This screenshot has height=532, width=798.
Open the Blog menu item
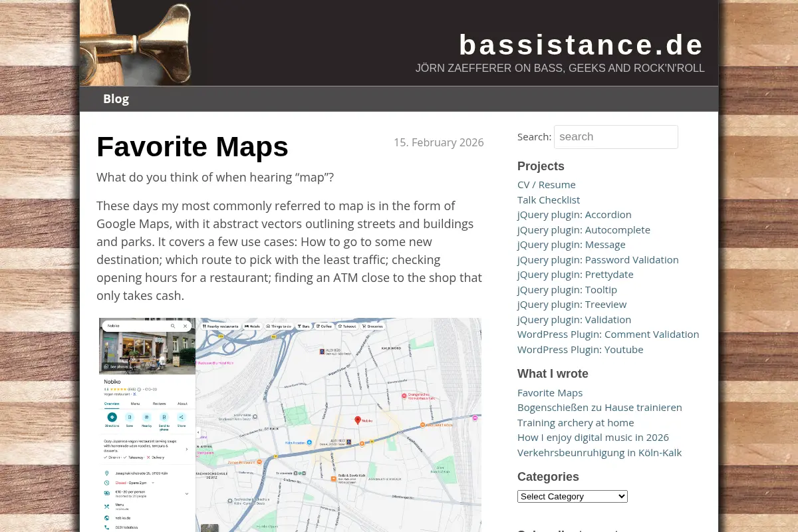click(x=116, y=99)
